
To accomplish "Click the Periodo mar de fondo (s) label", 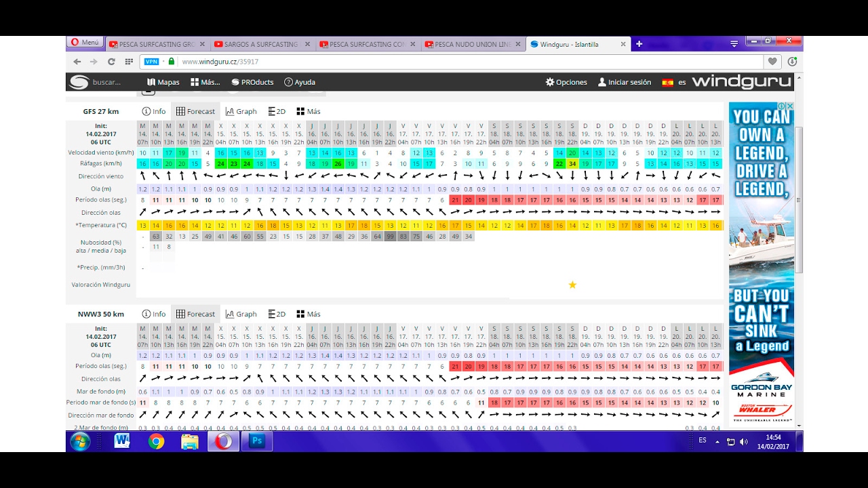I will [x=101, y=403].
